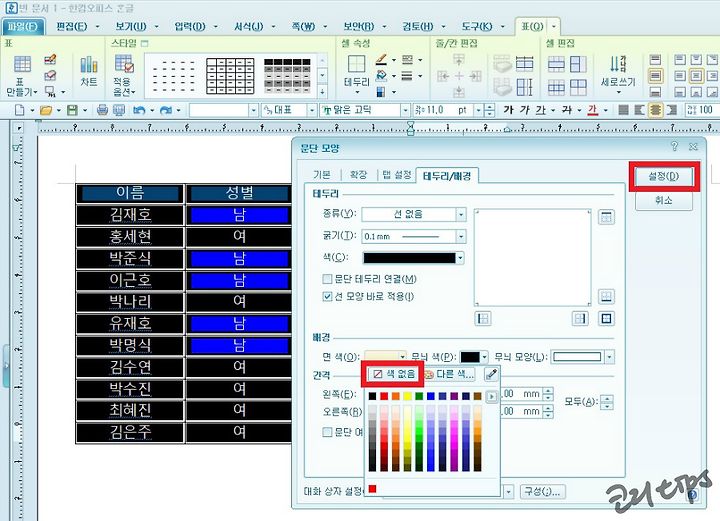The image size is (720, 521).
Task: Pick the recent red swatch at palette bottom
Action: tap(372, 489)
